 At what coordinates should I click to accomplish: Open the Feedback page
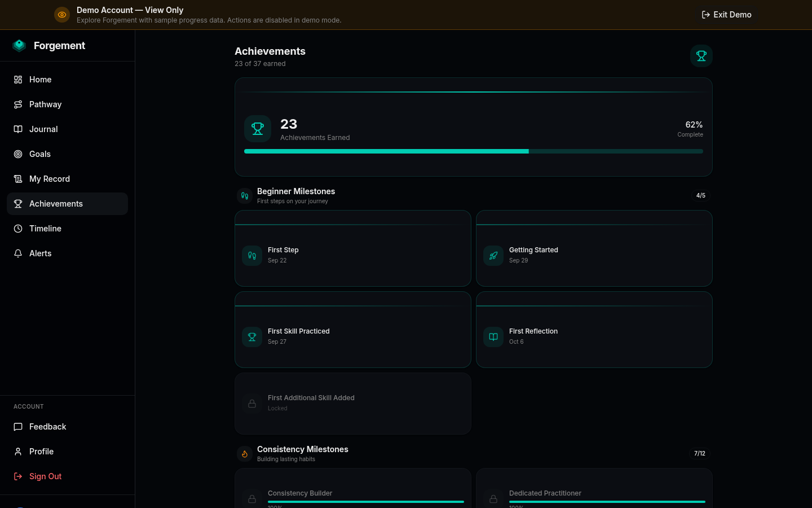coord(67,427)
